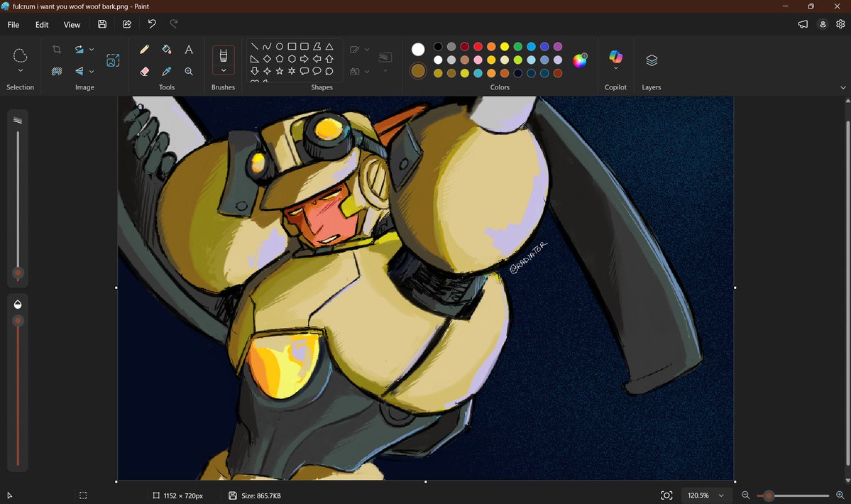Open the Edit menu

[42, 24]
